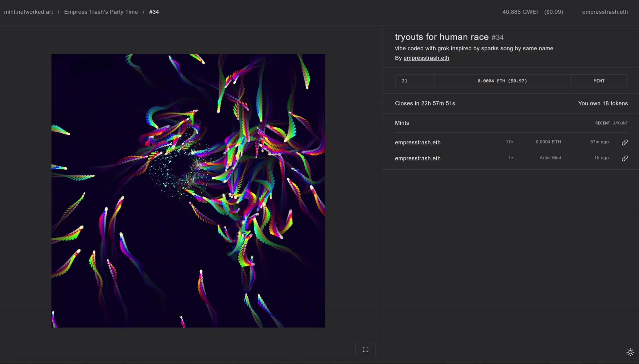Image resolution: width=639 pixels, height=364 pixels.
Task: Click the fullscreen artwork icon
Action: (365, 349)
